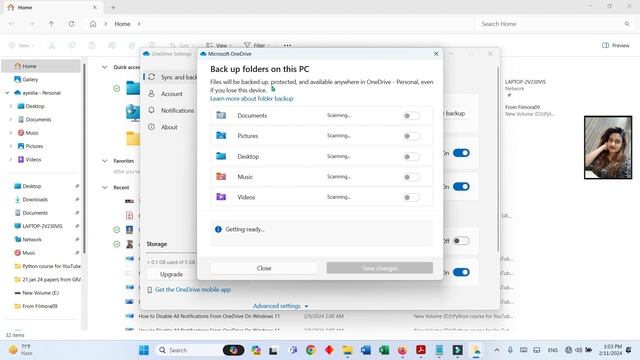Turn on Desktop folder backup toggle
The image size is (640, 360).
click(411, 156)
